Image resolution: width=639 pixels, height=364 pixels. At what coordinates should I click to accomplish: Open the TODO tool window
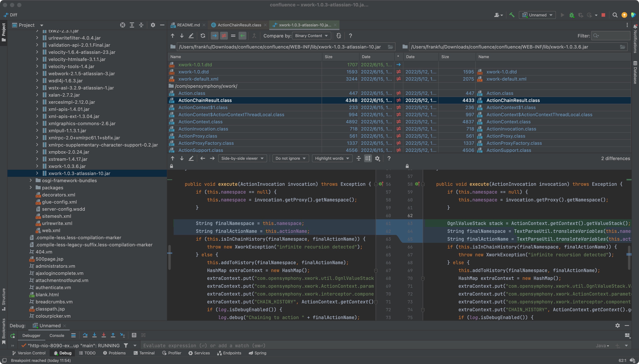(87, 353)
